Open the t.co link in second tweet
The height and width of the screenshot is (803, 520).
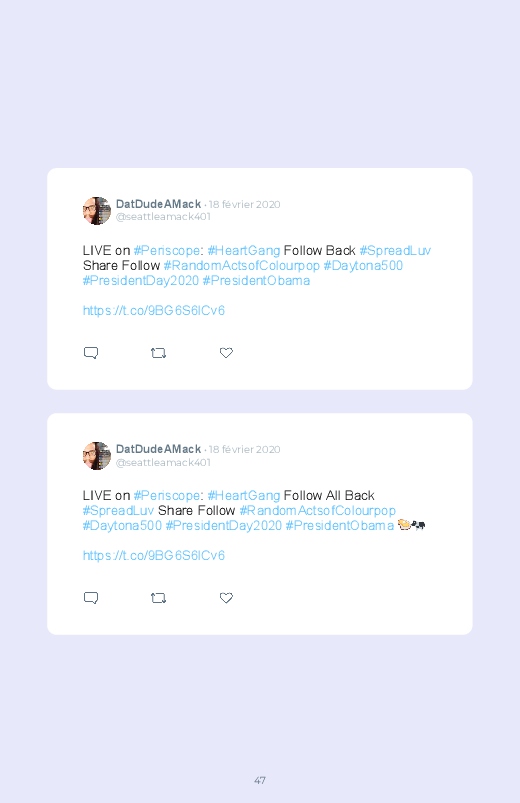click(x=154, y=555)
